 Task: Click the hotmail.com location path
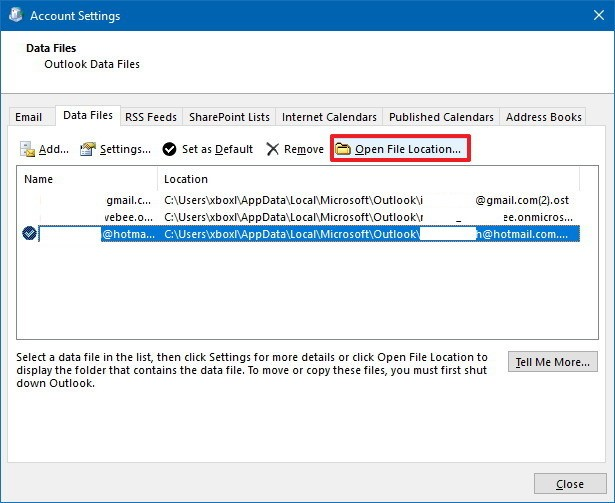click(x=366, y=234)
